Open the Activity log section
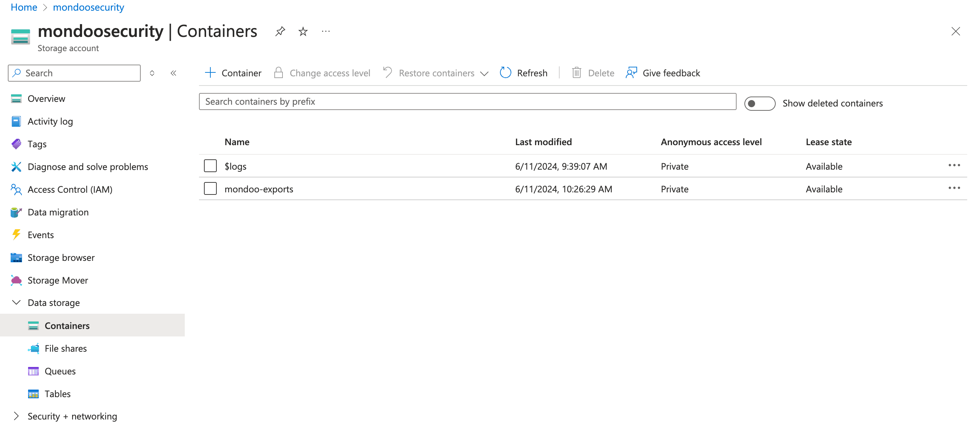This screenshot has width=980, height=428. tap(50, 121)
